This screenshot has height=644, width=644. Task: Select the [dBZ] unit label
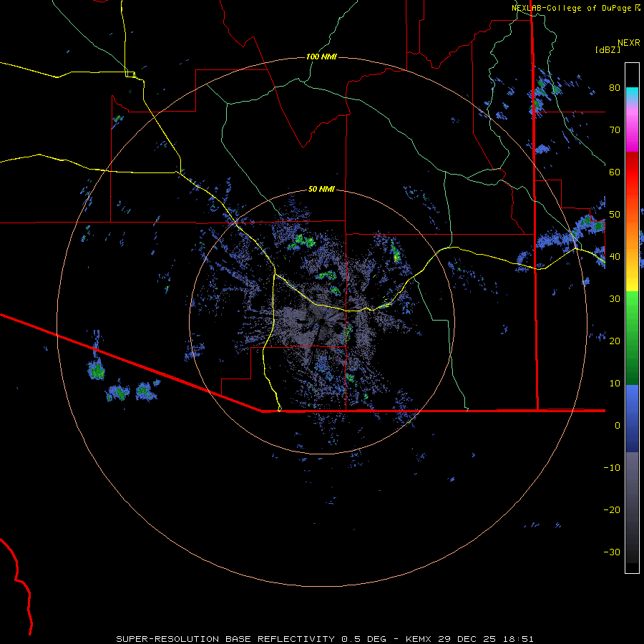point(608,49)
